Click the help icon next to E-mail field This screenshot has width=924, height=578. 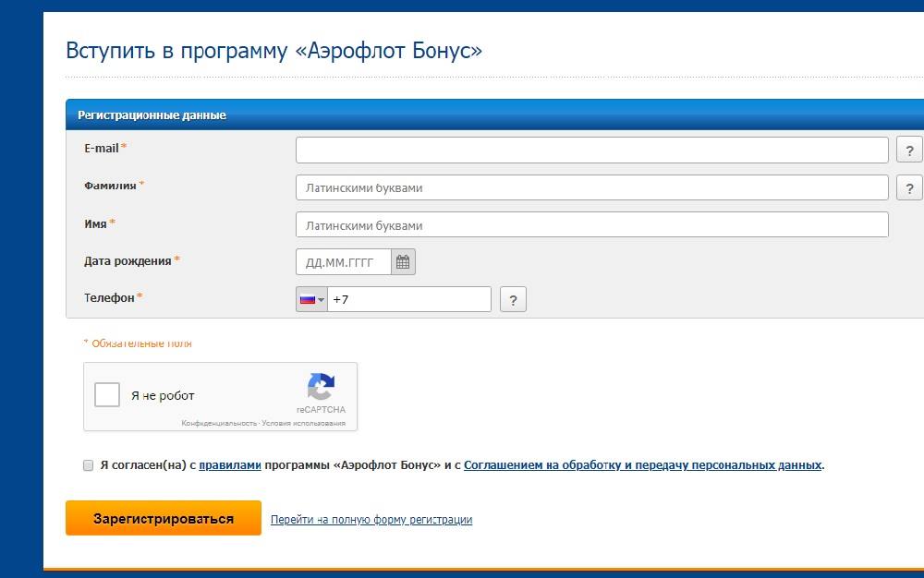pyautogui.click(x=909, y=151)
